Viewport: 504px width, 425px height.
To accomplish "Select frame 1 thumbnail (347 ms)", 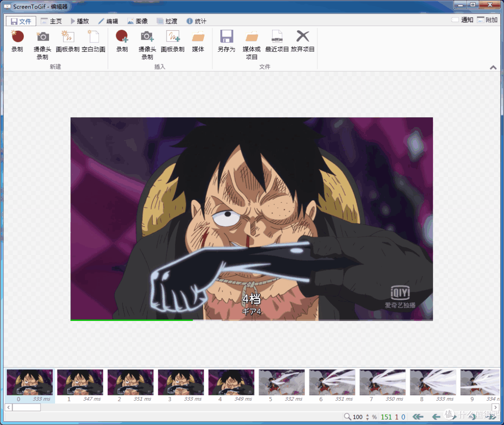I will pyautogui.click(x=80, y=385).
